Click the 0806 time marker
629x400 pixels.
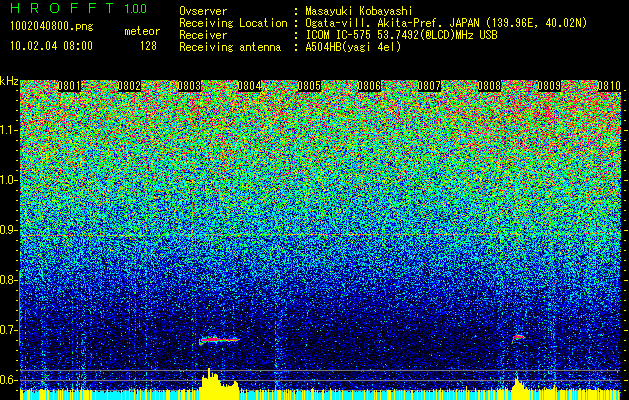(369, 86)
